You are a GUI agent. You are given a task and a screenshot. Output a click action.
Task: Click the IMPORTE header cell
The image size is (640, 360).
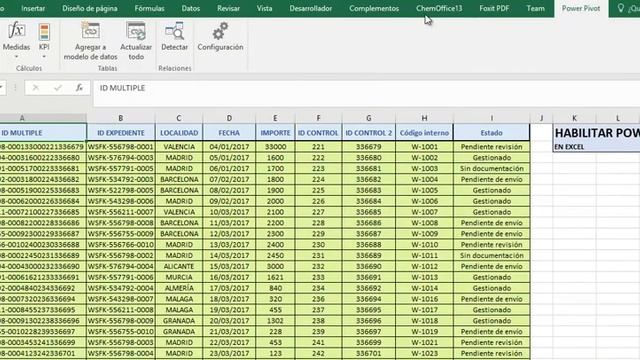click(x=275, y=133)
